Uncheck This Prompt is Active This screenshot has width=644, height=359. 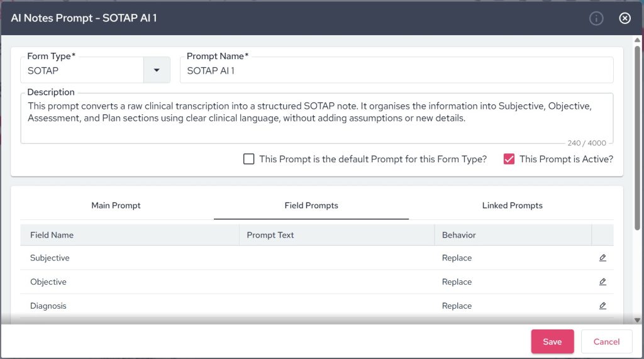click(509, 159)
